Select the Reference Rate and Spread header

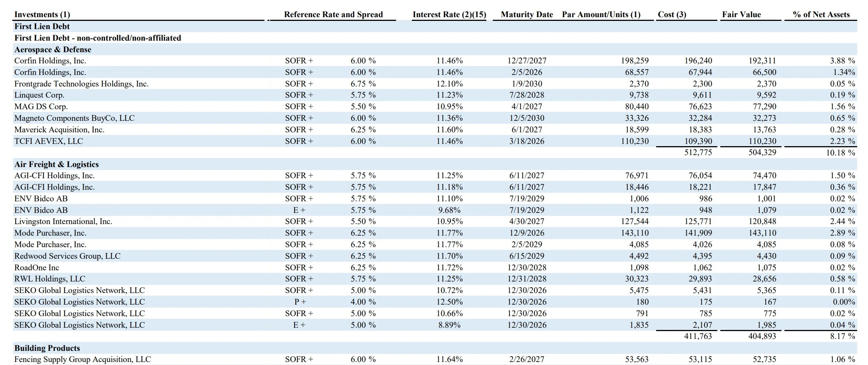point(333,15)
